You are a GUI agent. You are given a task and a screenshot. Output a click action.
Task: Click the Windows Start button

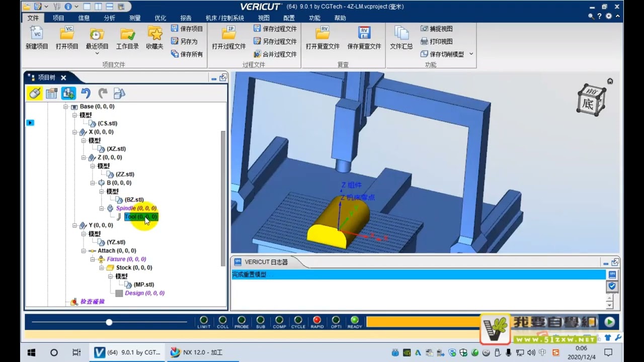[x=31, y=352]
